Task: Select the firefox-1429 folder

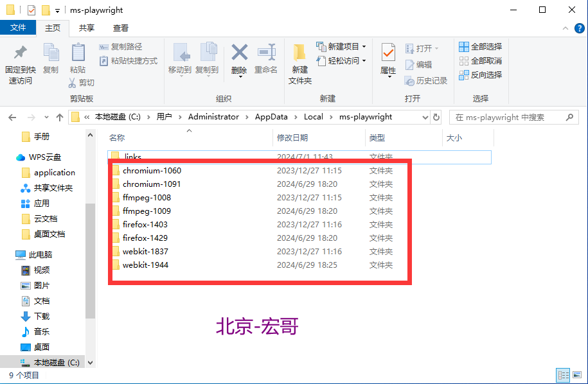Action: [145, 238]
